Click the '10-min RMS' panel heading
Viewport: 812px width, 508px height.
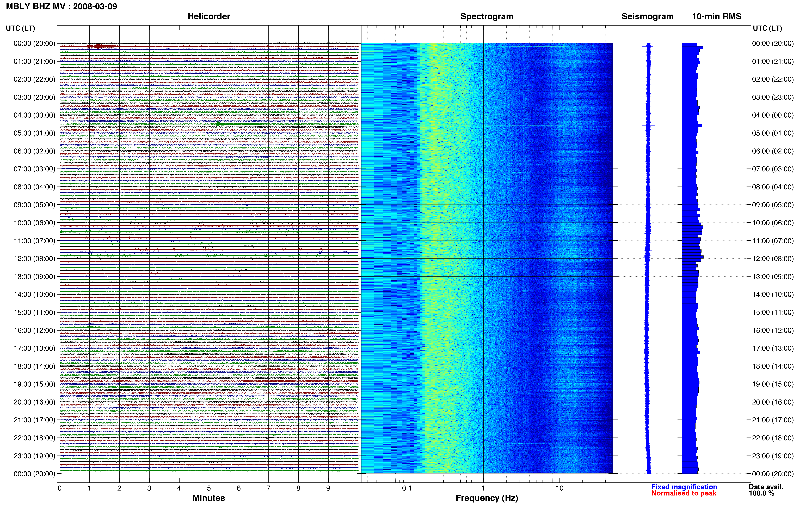717,16
